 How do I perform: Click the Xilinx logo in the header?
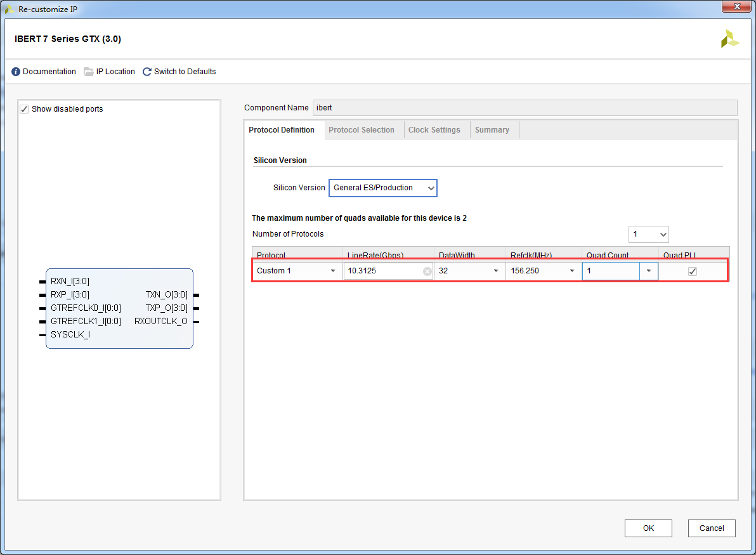(729, 39)
